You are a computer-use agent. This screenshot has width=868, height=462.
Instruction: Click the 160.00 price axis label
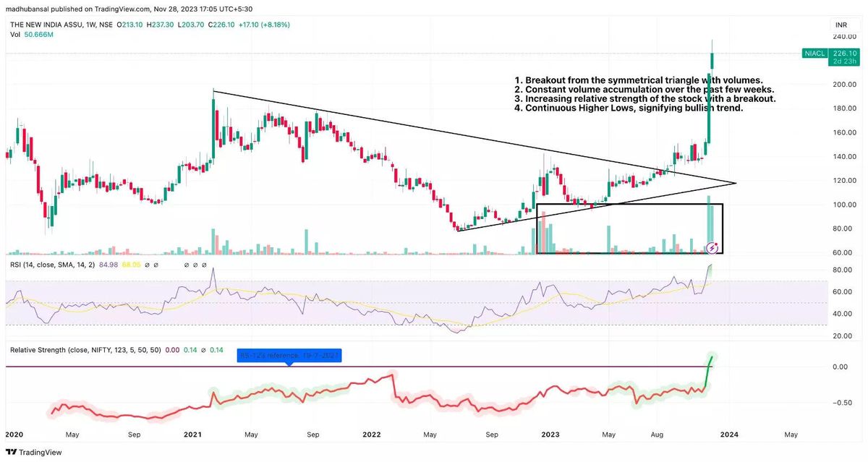click(x=845, y=132)
